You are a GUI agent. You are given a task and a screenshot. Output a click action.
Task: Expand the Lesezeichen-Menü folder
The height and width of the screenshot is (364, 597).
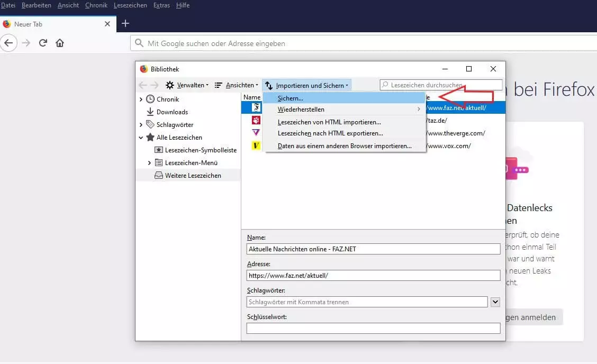point(149,163)
